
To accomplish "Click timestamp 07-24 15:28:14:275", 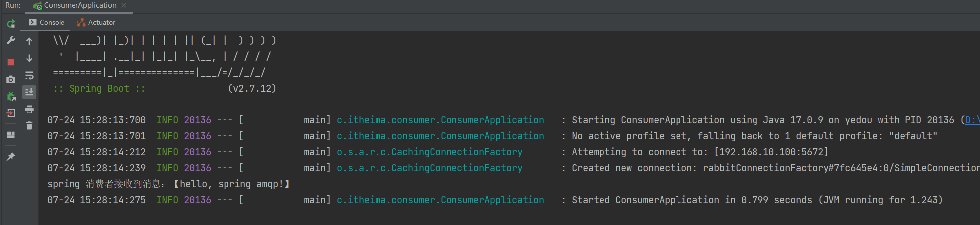I will coord(96,200).
